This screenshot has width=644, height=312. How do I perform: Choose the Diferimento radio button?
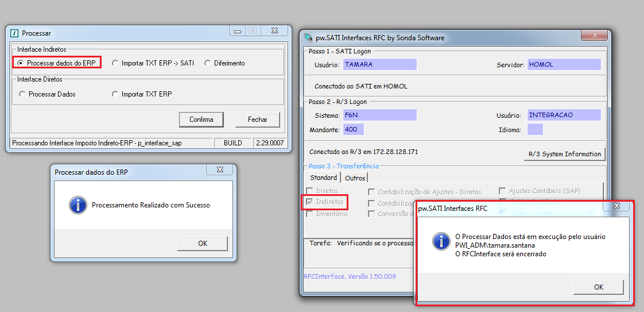[224, 63]
